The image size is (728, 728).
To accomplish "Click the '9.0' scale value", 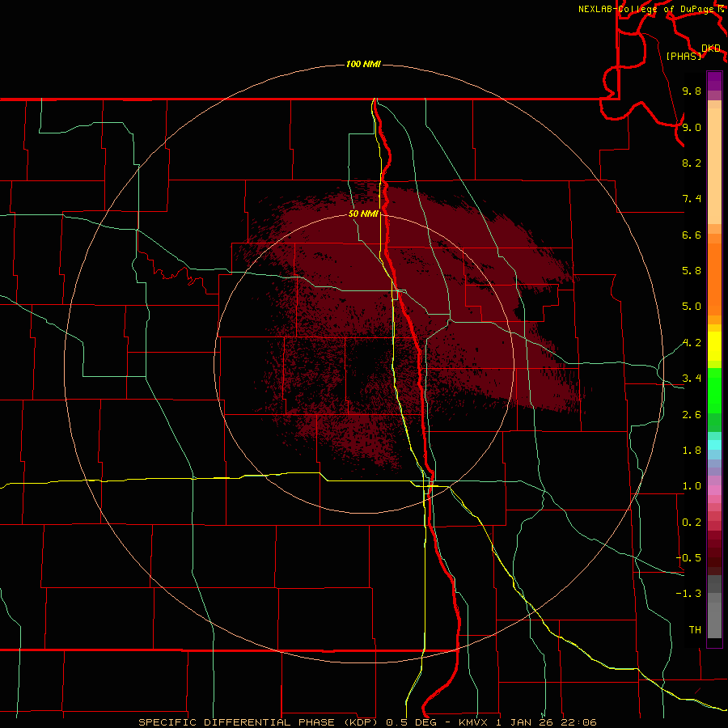I will (692, 127).
